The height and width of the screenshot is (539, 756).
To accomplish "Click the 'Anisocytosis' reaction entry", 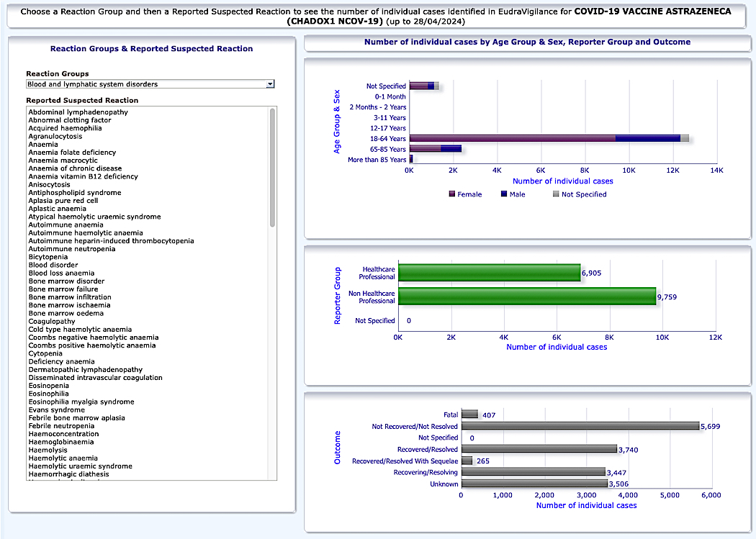I will [x=49, y=184].
